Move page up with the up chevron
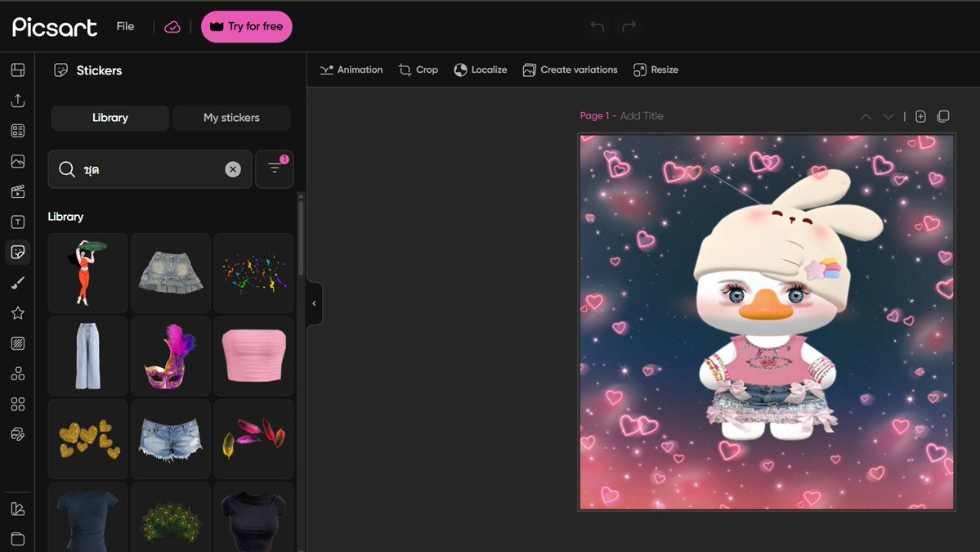980x552 pixels. (x=866, y=116)
